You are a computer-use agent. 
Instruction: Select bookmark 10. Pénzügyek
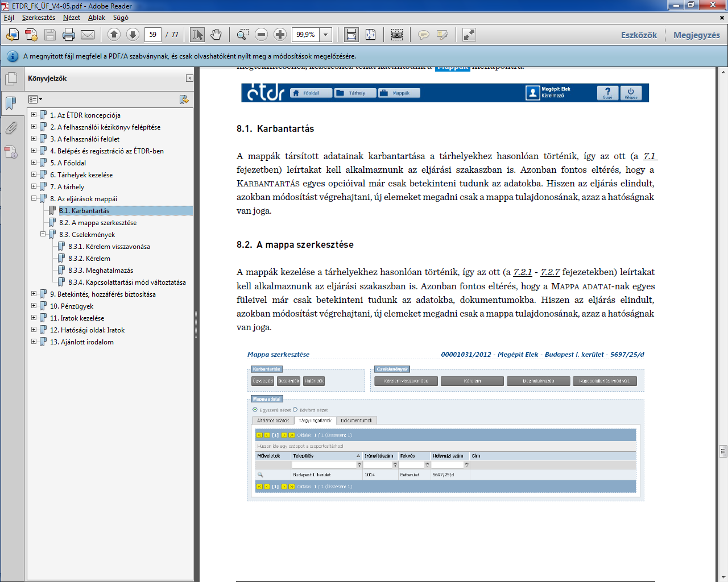[72, 306]
